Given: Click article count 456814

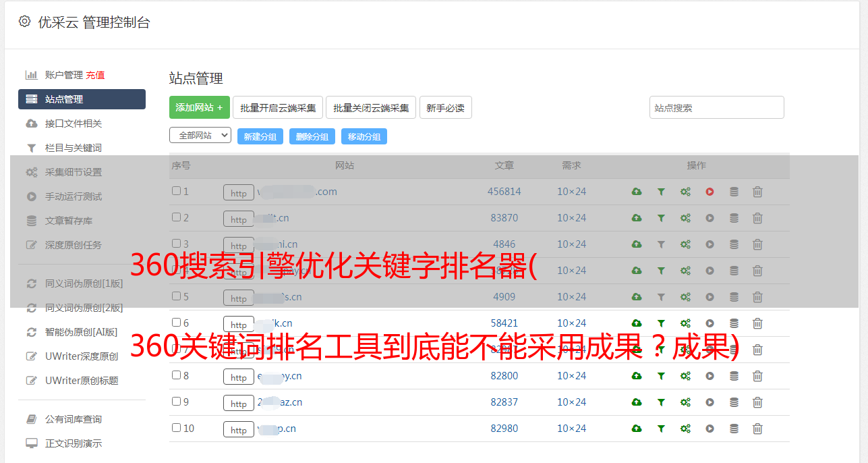Looking at the screenshot, I should pyautogui.click(x=504, y=192).
